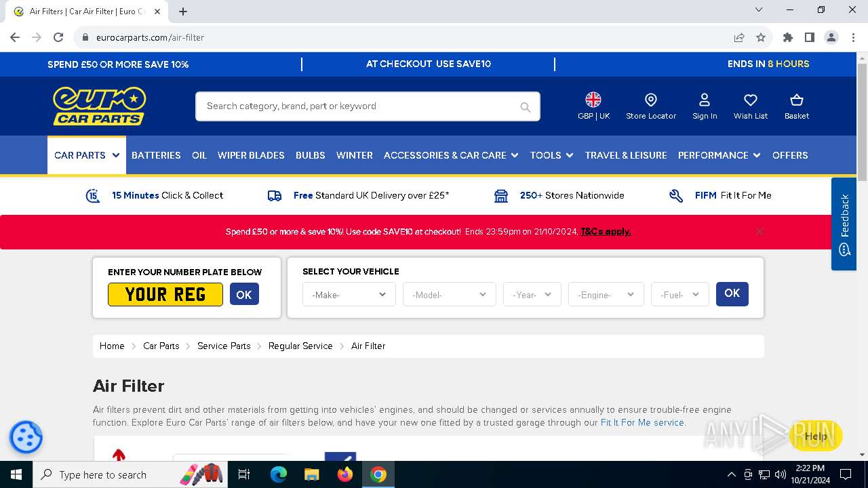Image resolution: width=868 pixels, height=488 pixels.
Task: Click the 15 Minutes Click & Collect icon
Action: 93,196
